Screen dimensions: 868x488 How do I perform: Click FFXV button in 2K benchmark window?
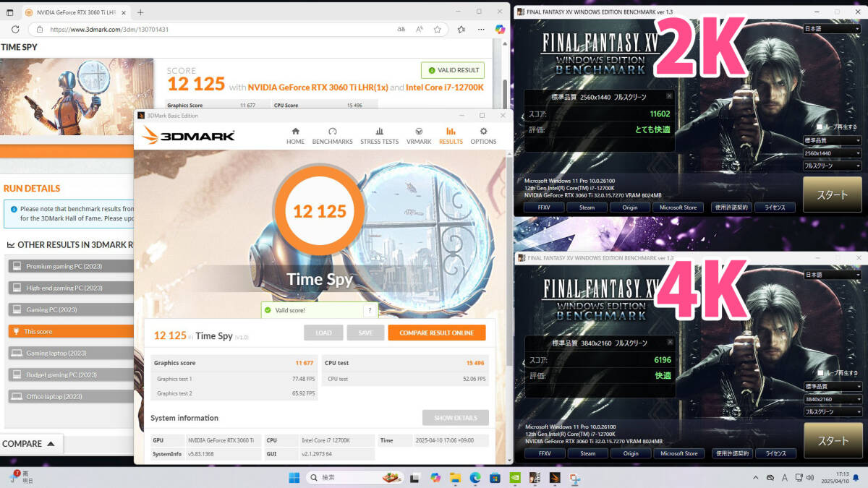(x=545, y=207)
